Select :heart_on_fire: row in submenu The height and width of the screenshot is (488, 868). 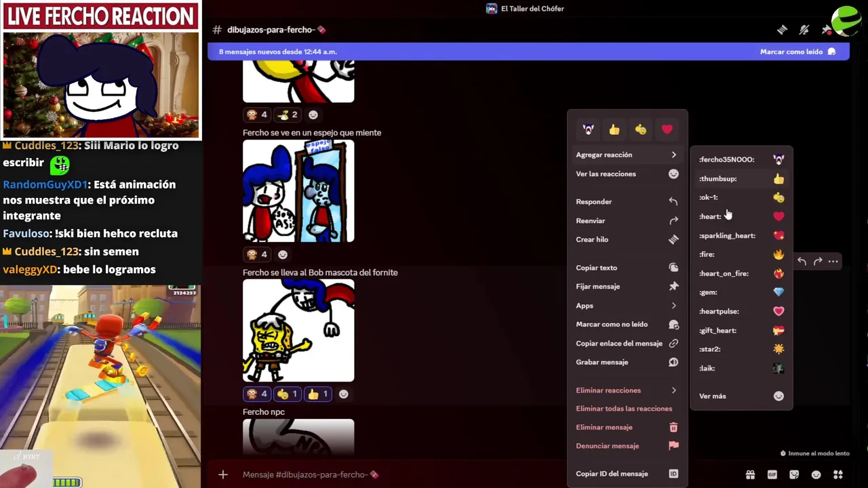pyautogui.click(x=741, y=273)
